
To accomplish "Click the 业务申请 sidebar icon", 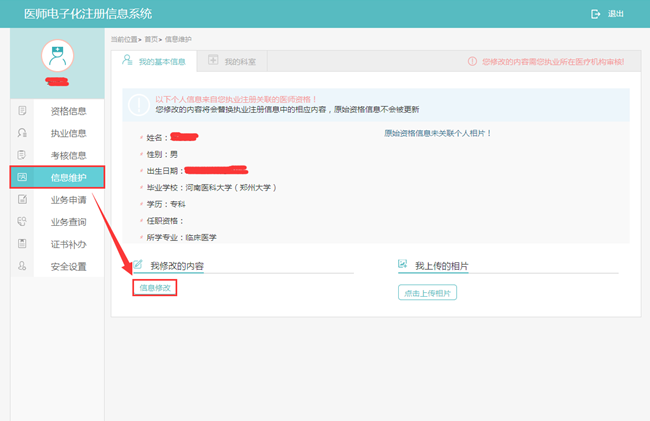I will (x=22, y=199).
